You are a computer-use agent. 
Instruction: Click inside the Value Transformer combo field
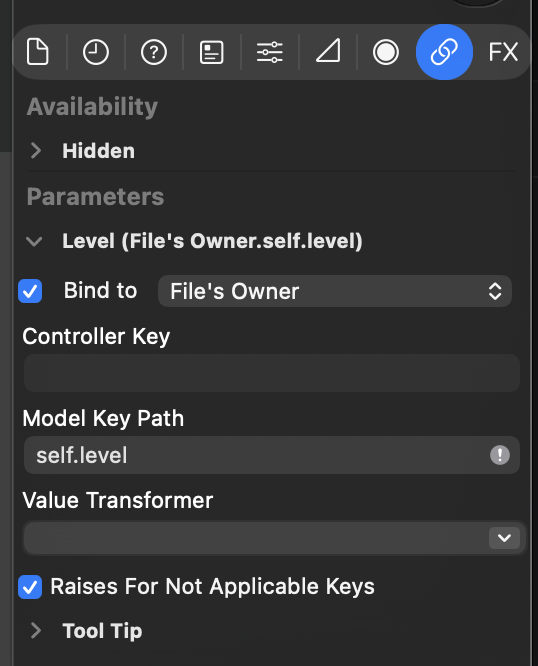pyautogui.click(x=256, y=538)
